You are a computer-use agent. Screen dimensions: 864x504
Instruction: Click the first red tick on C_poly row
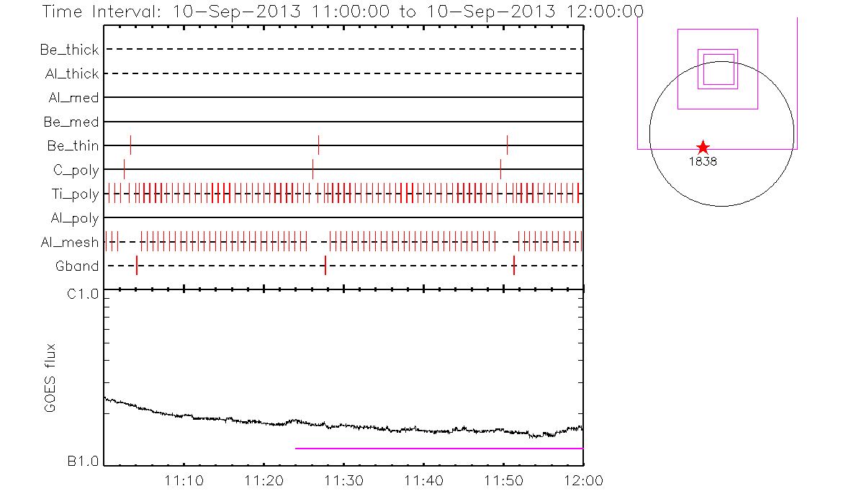tap(124, 169)
